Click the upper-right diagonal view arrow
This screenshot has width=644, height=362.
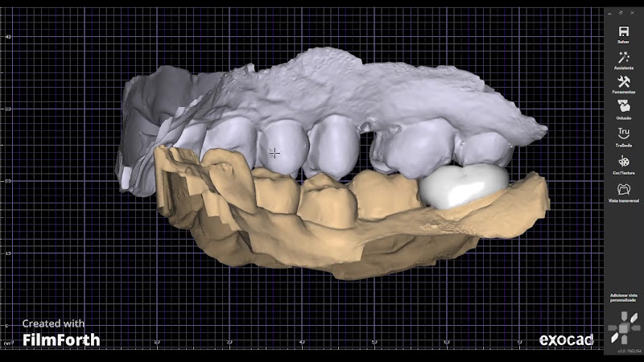tap(634, 319)
